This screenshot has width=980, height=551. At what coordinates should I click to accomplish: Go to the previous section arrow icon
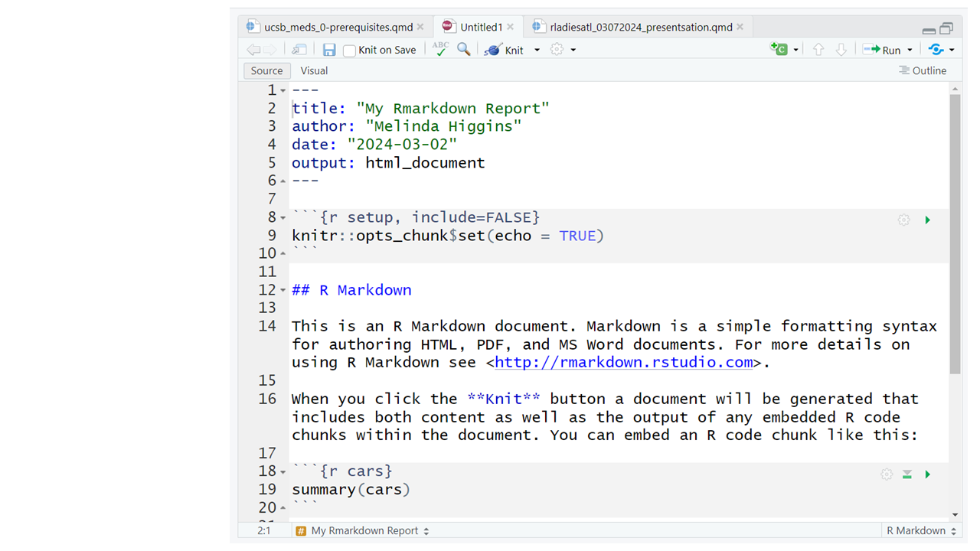(x=818, y=50)
